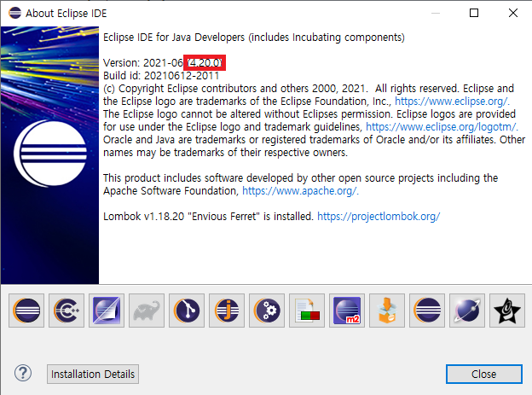Click the Eclipse icon in title bar
Image resolution: width=532 pixels, height=395 pixels.
15,13
